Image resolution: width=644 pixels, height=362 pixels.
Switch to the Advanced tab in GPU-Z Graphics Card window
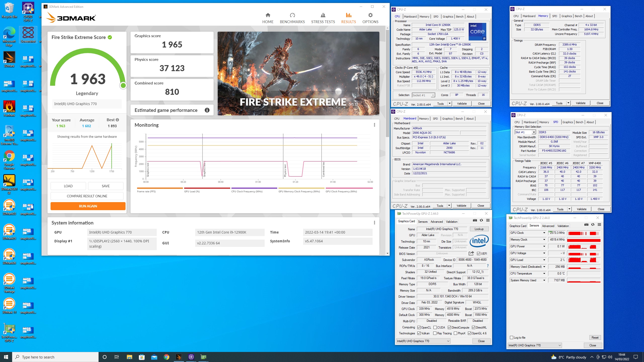[437, 221]
